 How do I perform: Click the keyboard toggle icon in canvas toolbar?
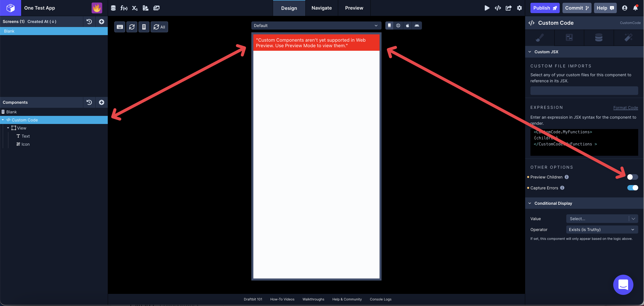[120, 27]
